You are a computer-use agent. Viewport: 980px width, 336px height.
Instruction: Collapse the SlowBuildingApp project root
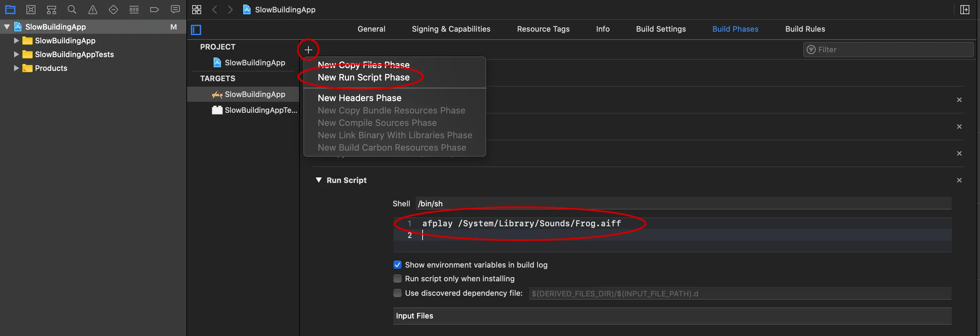7,26
